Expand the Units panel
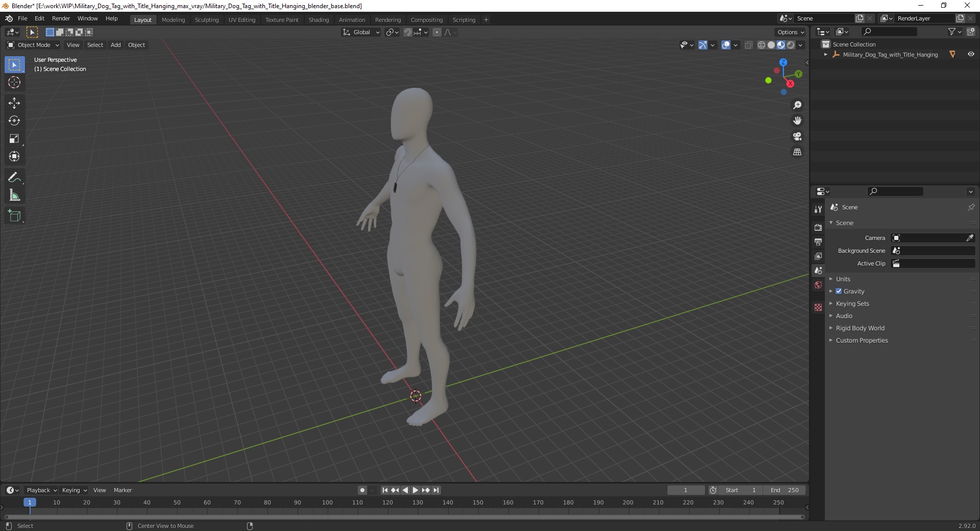This screenshot has height=531, width=980. [843, 279]
